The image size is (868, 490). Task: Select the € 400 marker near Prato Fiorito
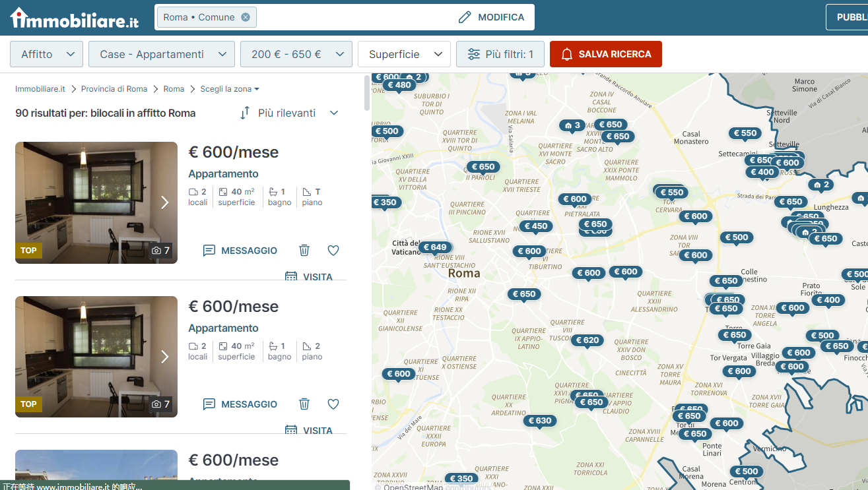[x=828, y=300]
